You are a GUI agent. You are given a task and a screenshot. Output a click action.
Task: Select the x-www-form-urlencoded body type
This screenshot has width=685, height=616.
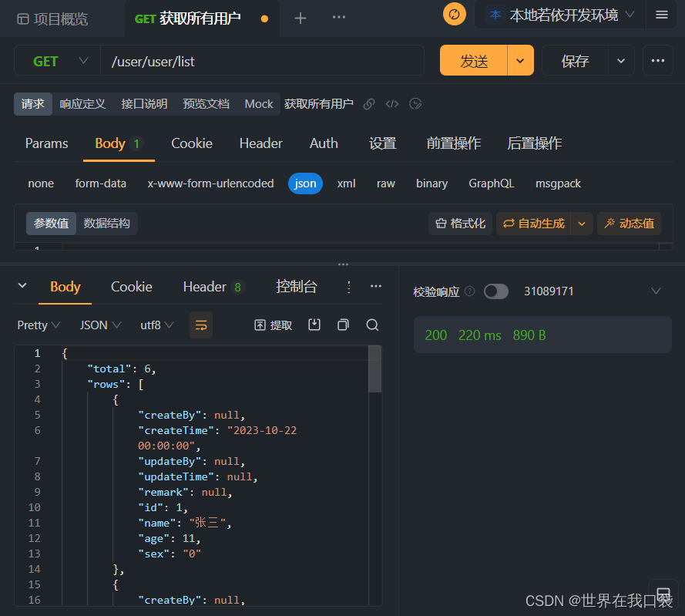210,183
